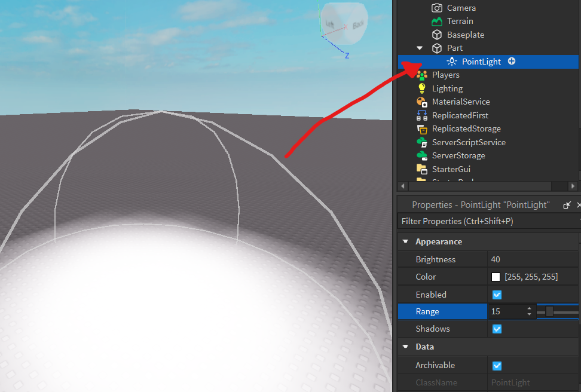Toggle the Enabled checkbox
Viewport: 581px width, 392px height.
[497, 295]
